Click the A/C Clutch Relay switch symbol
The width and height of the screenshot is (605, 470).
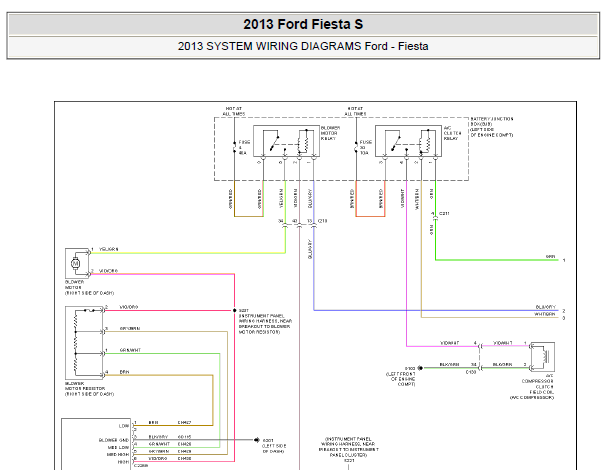coord(396,142)
